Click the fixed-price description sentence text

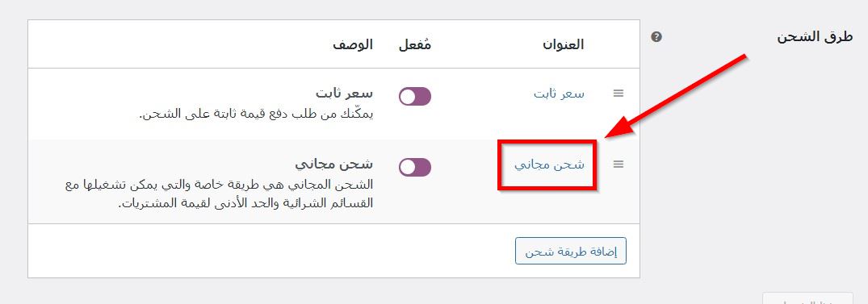tap(256, 114)
